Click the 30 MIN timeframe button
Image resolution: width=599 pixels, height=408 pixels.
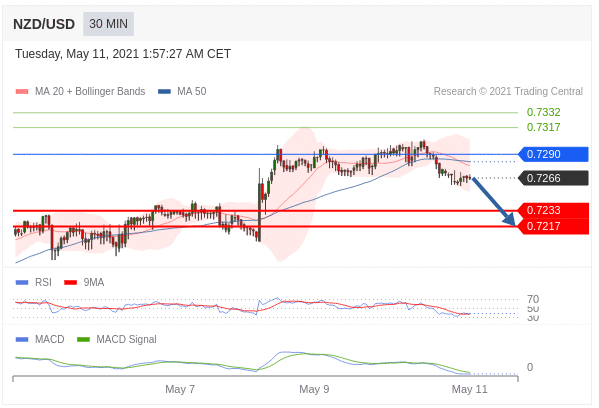(108, 24)
